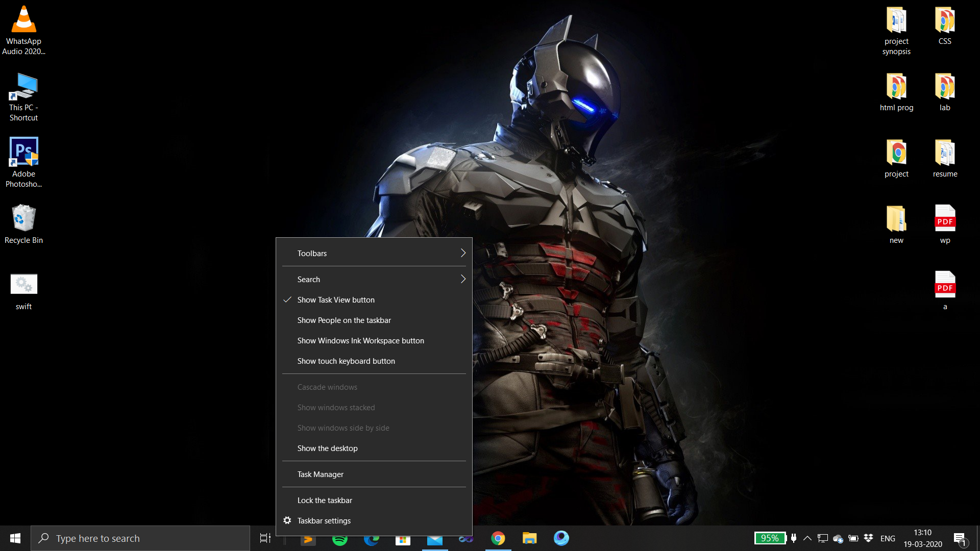Open File Explorer from the taskbar
Screen dimensions: 980x551
click(x=530, y=538)
